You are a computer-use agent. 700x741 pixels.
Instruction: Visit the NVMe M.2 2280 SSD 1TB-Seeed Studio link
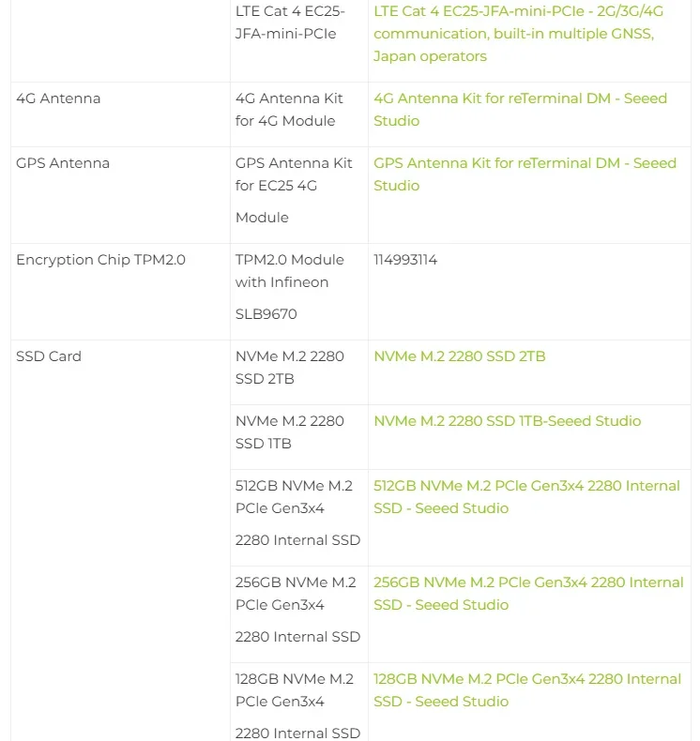click(507, 421)
